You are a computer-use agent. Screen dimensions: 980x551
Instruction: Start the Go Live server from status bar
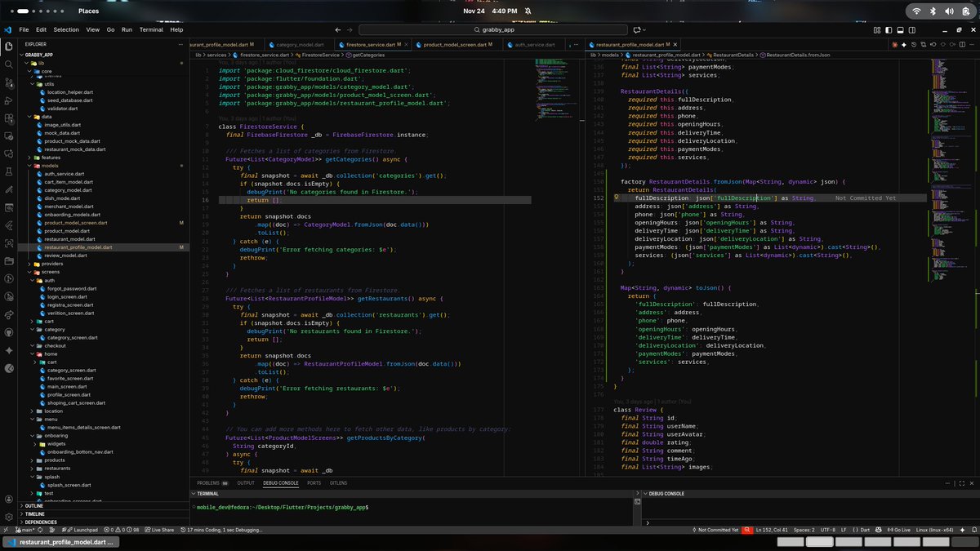tap(901, 529)
